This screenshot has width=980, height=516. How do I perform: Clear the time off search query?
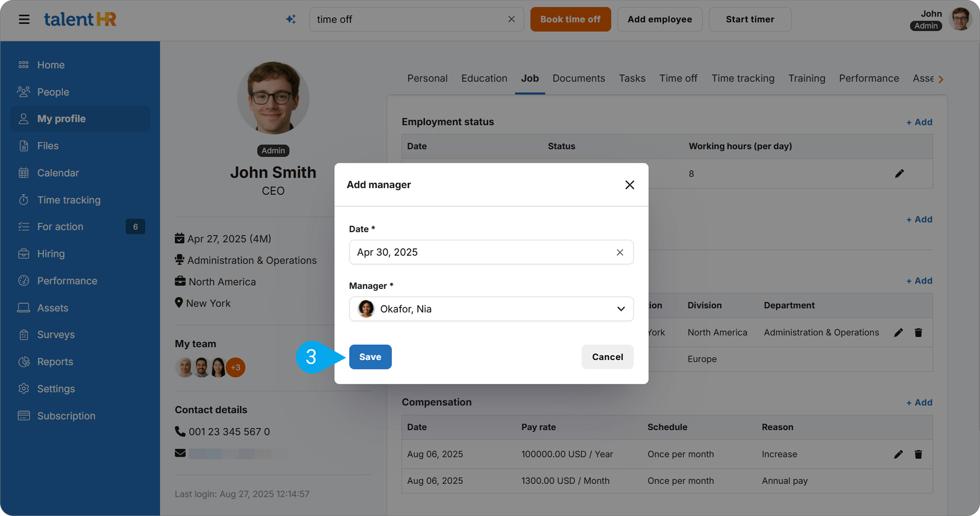511,19
